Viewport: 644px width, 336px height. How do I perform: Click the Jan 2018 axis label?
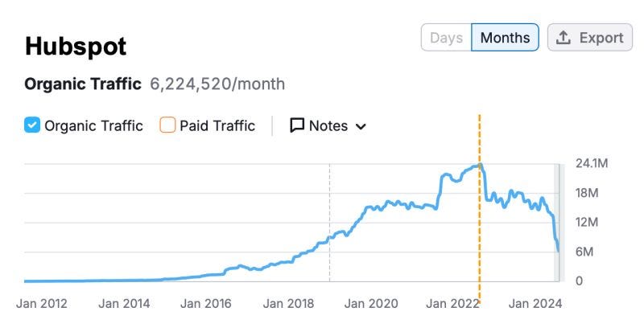coord(288,304)
